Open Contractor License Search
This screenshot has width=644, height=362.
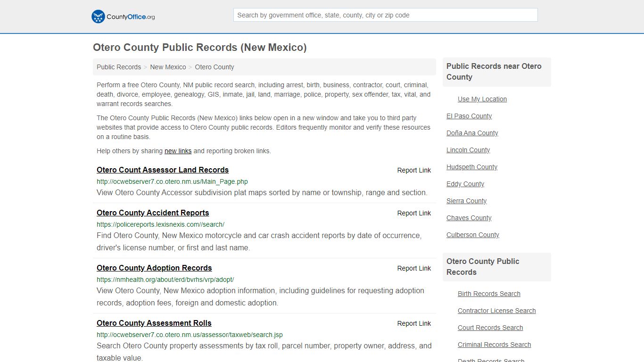(497, 311)
